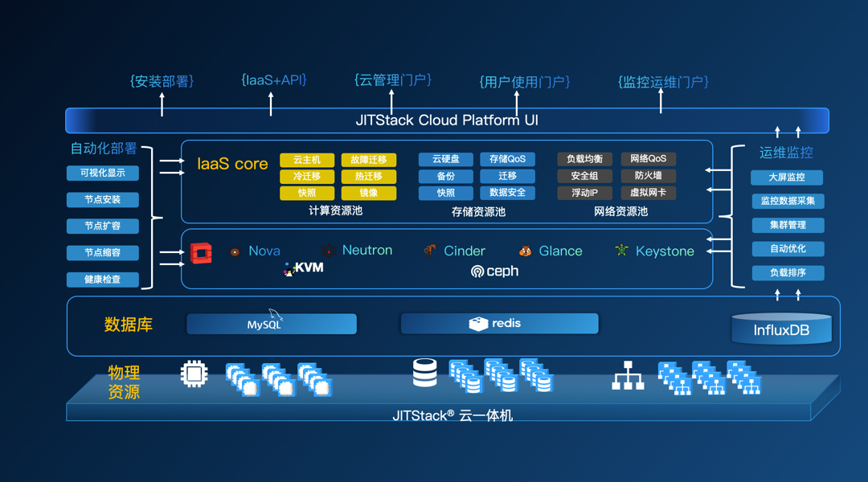This screenshot has height=482, width=868.
Task: Click the 集群管理 box
Action: pos(788,225)
